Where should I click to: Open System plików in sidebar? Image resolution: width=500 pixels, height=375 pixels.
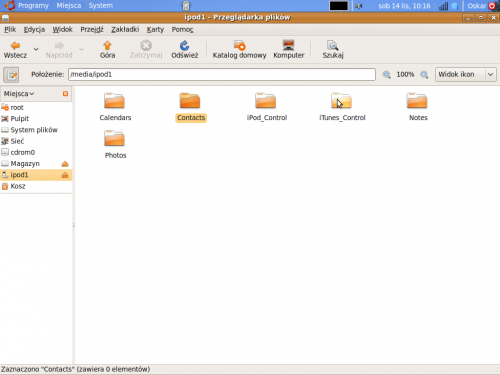coord(36,130)
